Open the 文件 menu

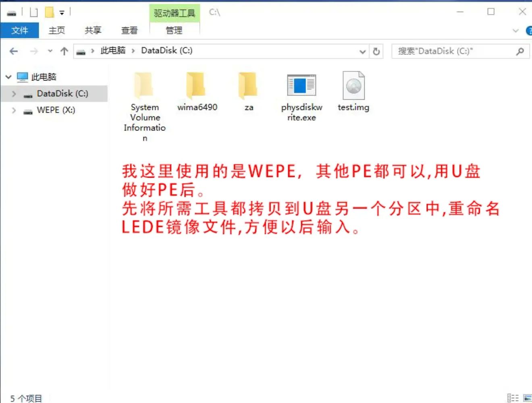[20, 30]
